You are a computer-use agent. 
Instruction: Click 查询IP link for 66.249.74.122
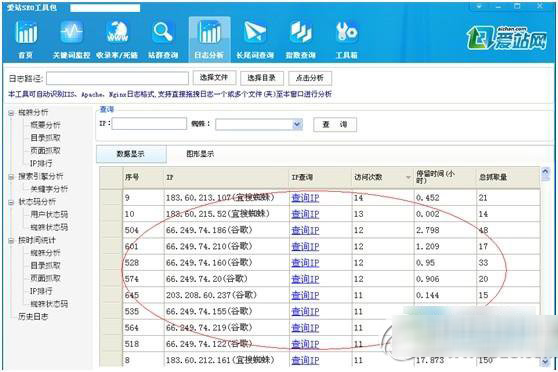click(305, 344)
